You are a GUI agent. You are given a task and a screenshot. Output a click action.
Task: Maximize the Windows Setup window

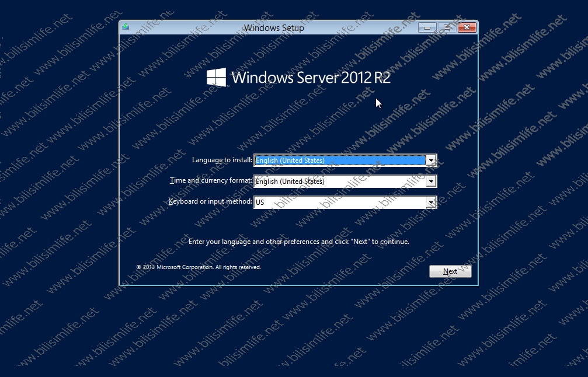point(447,27)
